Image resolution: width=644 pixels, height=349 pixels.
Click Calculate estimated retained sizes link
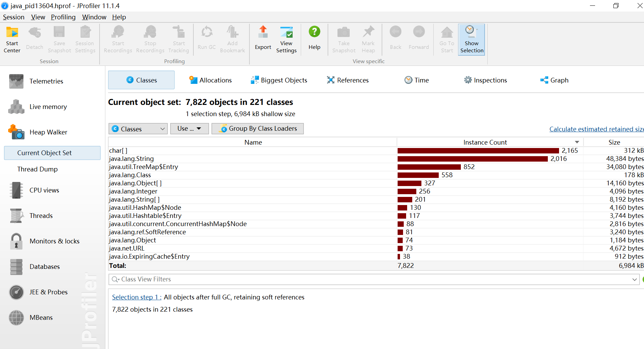point(596,129)
